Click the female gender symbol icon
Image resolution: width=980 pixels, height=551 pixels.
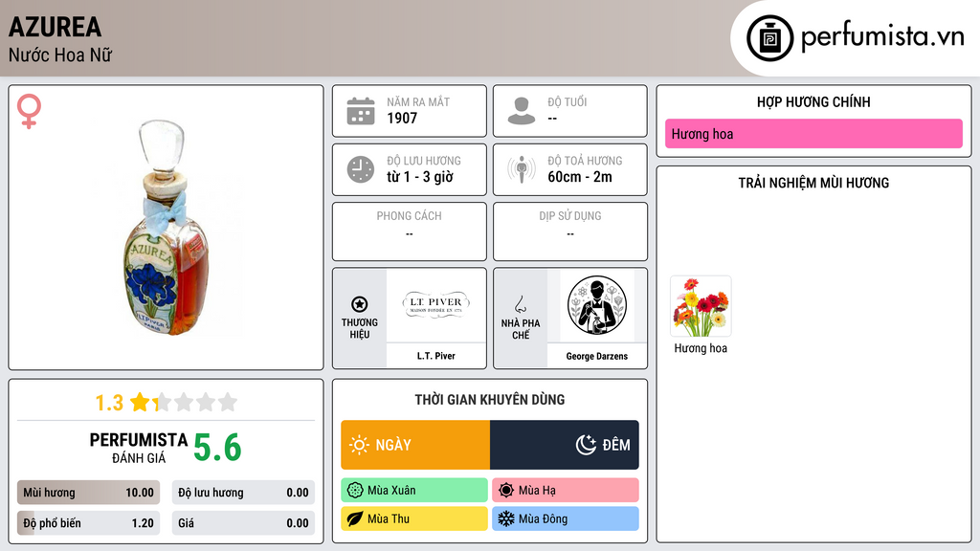pos(29,111)
